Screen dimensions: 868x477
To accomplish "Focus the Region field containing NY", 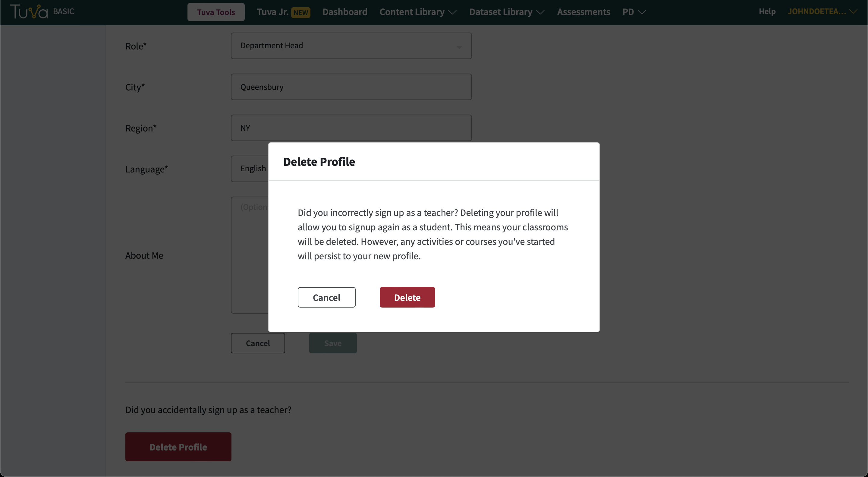I will point(351,128).
